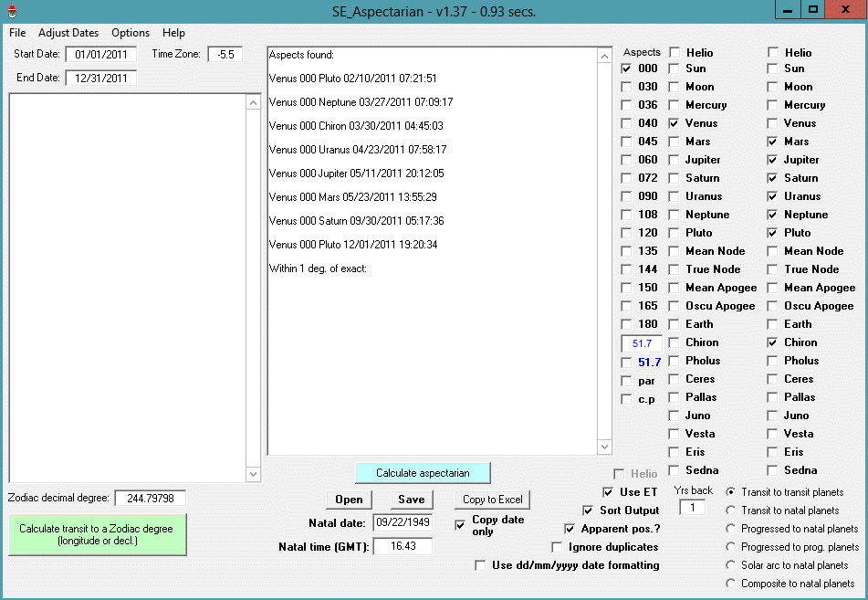Screen dimensions: 868x600
Task: Click left panel scroll down arrow
Action: [253, 474]
